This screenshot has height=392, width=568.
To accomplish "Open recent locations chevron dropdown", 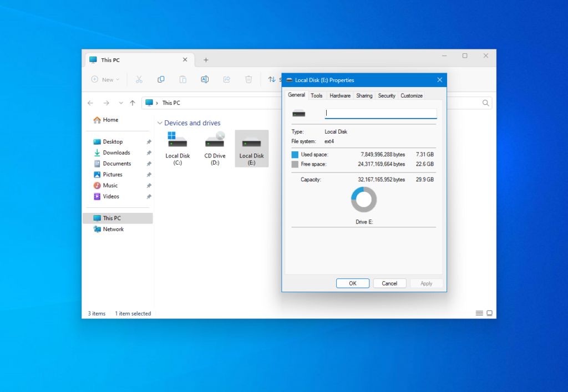I will click(120, 103).
